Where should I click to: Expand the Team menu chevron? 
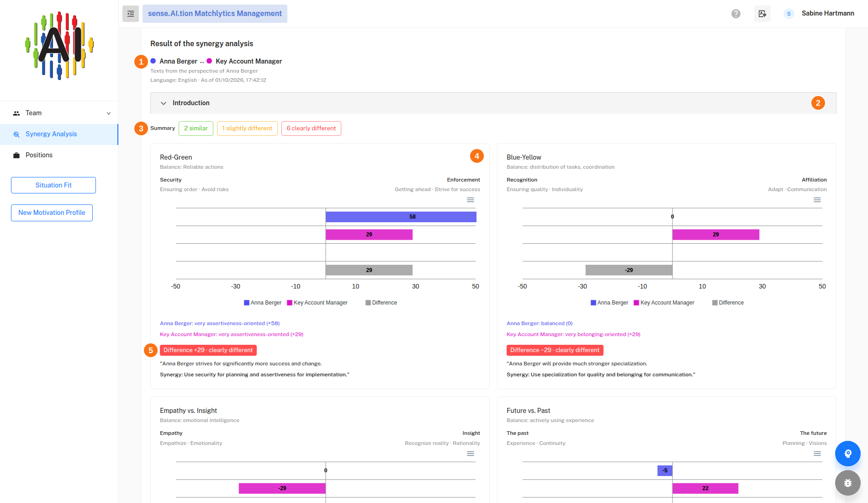[x=109, y=113]
